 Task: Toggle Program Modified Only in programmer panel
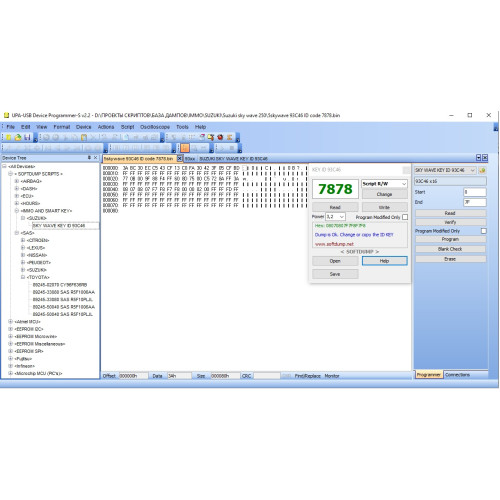tap(484, 231)
